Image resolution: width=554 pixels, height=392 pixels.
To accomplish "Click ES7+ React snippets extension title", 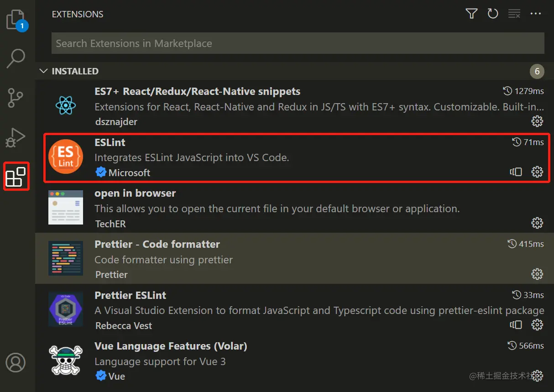I will coord(197,92).
